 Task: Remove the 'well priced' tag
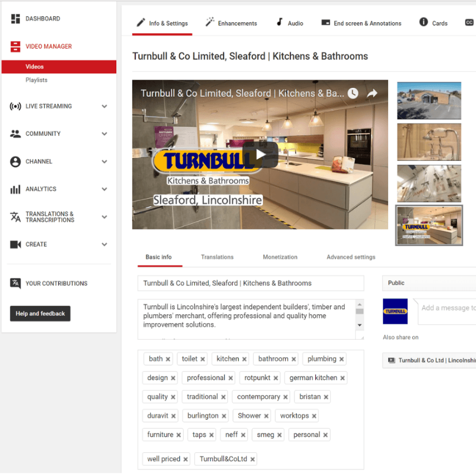(186, 459)
